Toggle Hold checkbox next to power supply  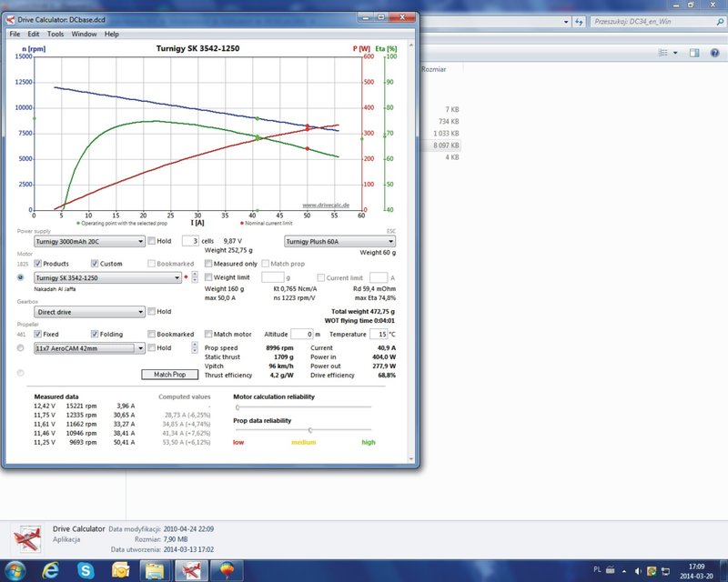point(151,241)
